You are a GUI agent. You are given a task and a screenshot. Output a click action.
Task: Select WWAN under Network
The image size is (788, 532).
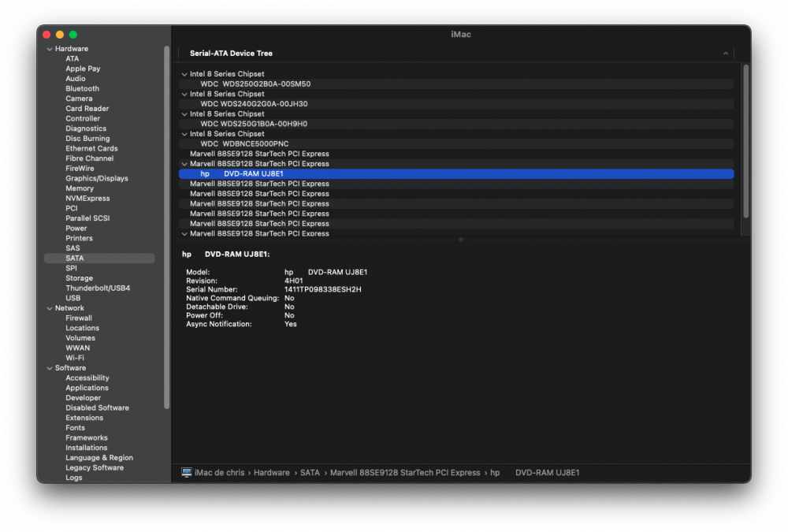(77, 348)
